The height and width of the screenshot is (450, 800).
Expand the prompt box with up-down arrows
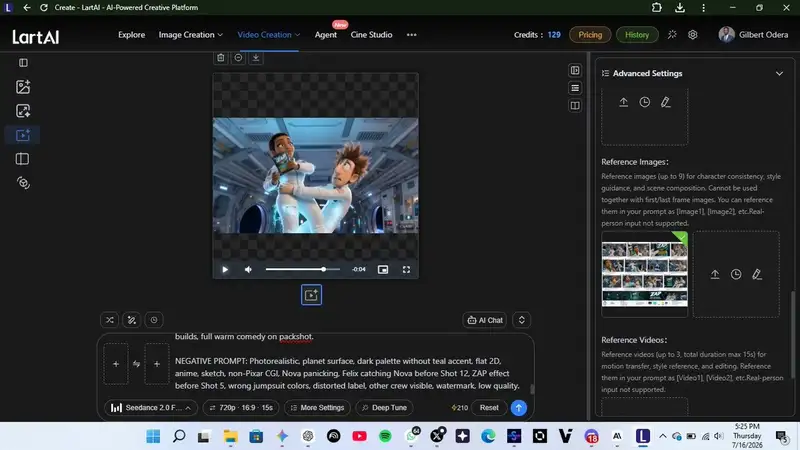pos(521,320)
